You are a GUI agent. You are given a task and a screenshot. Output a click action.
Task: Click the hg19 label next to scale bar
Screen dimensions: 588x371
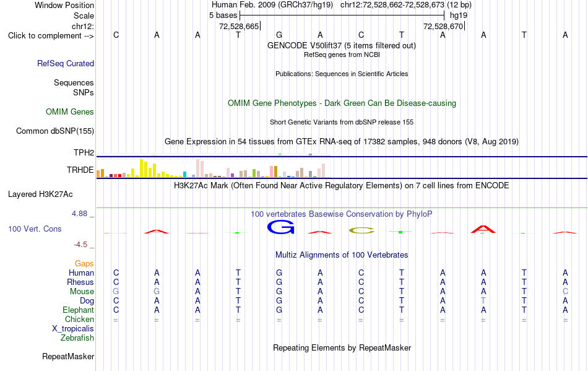click(x=459, y=15)
